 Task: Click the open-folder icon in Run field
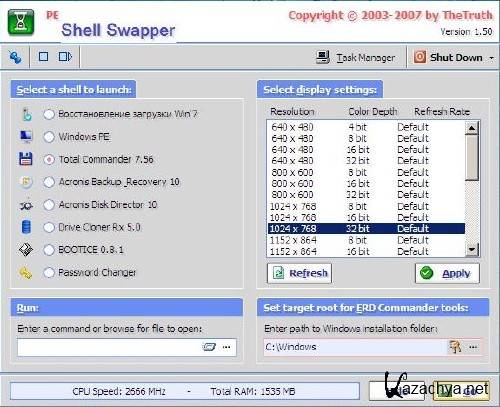click(209, 347)
